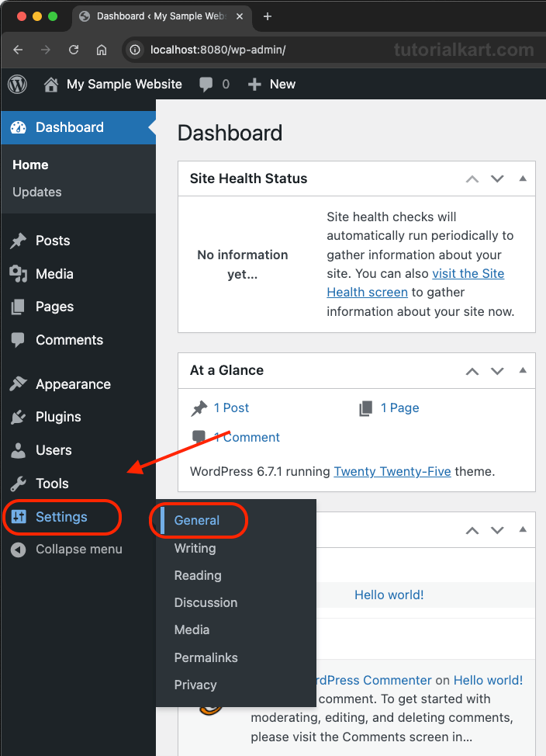Screen dimensions: 546x756
Task: Select Home under Dashboard menu
Action: point(30,165)
